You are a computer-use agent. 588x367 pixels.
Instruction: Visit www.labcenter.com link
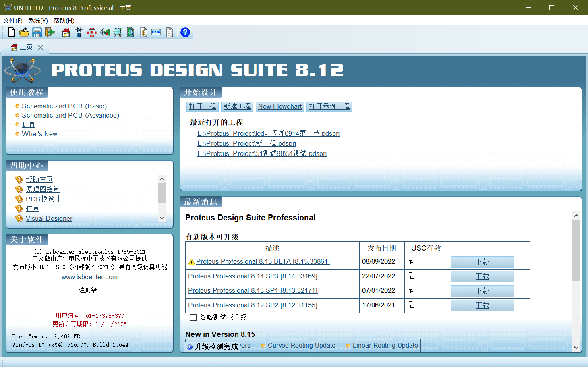[89, 277]
